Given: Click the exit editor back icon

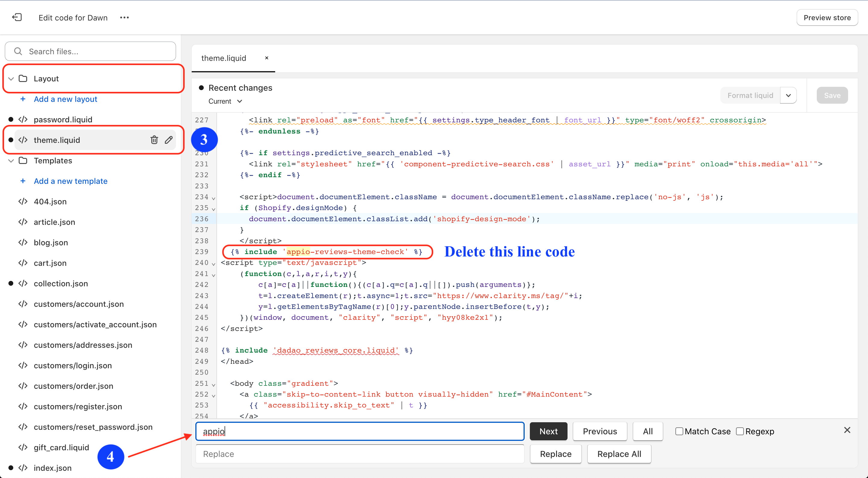Looking at the screenshot, I should (17, 17).
